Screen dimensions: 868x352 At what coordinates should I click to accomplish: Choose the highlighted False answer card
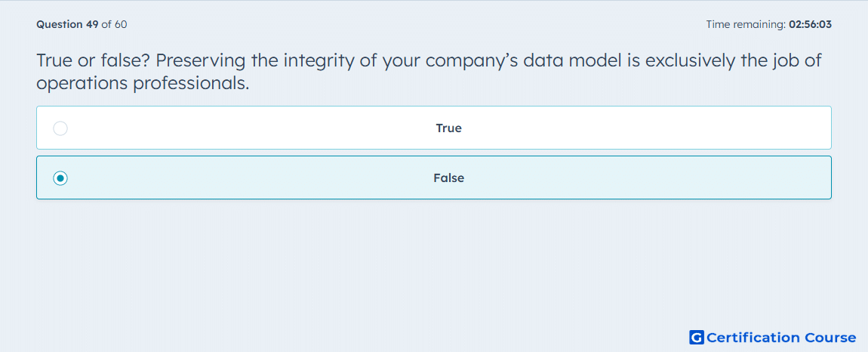click(434, 178)
